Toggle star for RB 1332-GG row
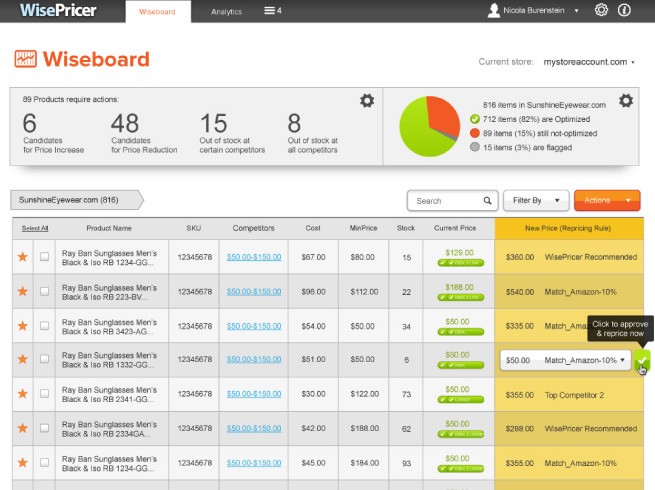The width and height of the screenshot is (655, 490). 23,359
